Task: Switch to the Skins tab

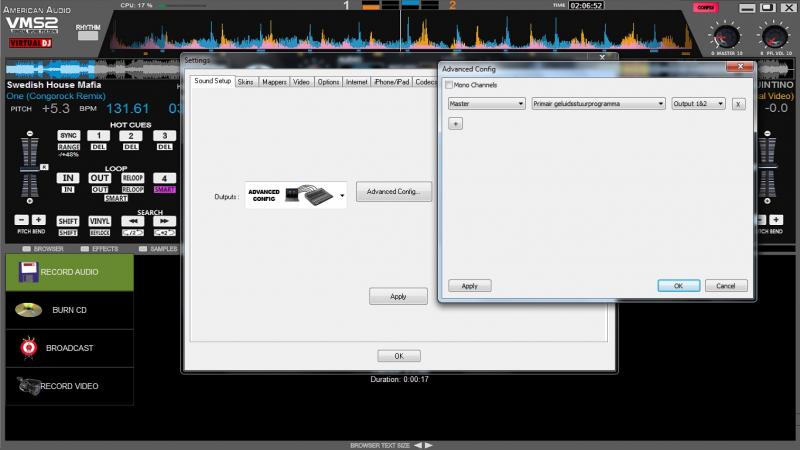Action: click(245, 82)
